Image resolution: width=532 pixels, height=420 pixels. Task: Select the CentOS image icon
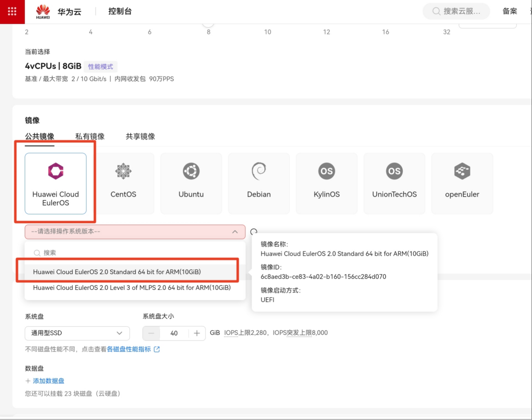[123, 171]
